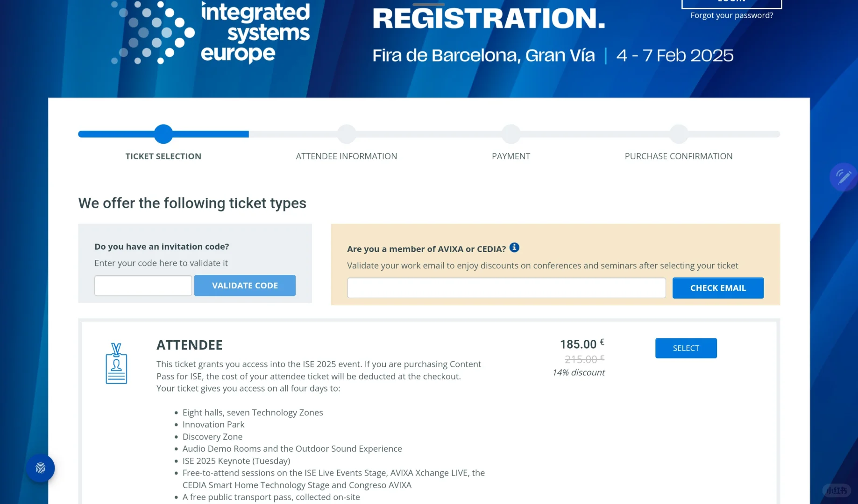The width and height of the screenshot is (858, 504).
Task: Select the Attendee ticket for 185.00 €
Action: (686, 348)
